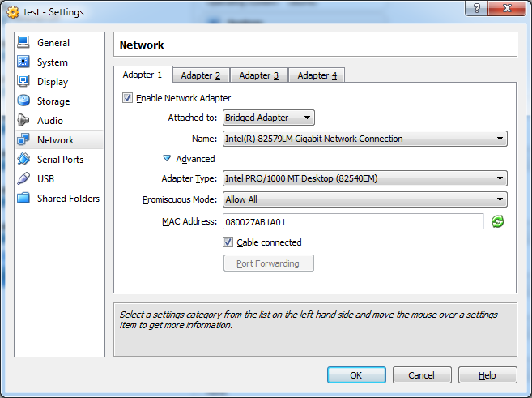Open the USB settings icon
Image resolution: width=532 pixels, height=398 pixels.
(23, 179)
